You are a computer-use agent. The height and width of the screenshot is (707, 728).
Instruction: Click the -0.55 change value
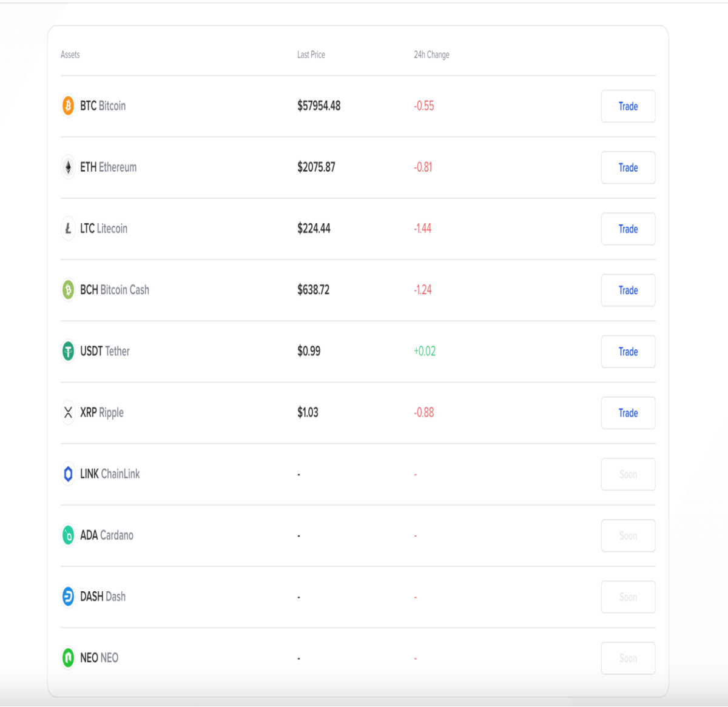pyautogui.click(x=424, y=106)
